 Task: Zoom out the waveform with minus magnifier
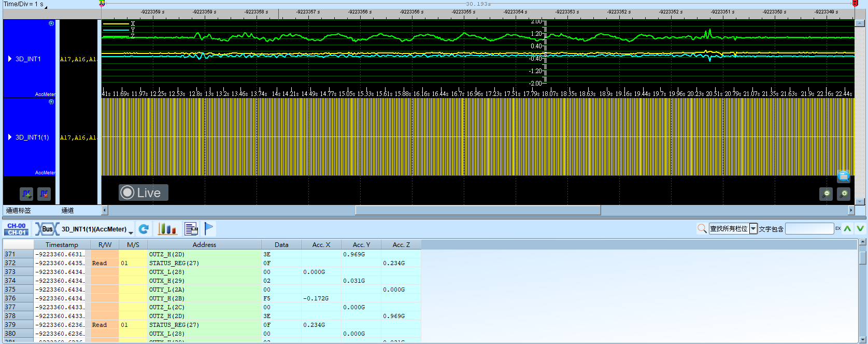point(826,194)
